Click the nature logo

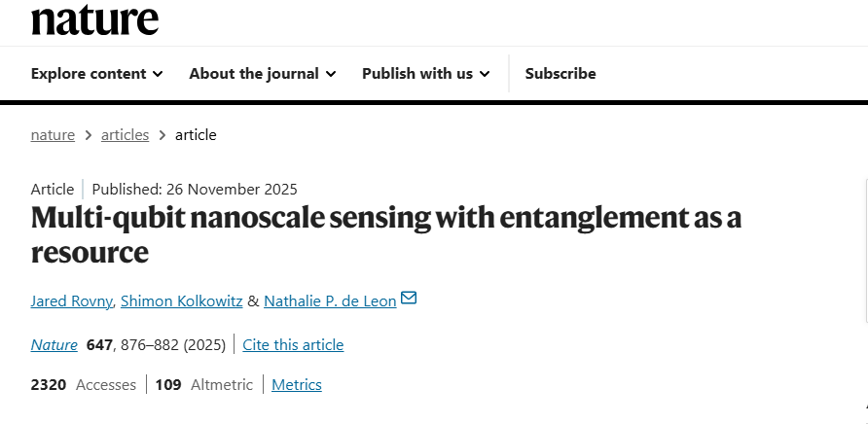point(94,18)
